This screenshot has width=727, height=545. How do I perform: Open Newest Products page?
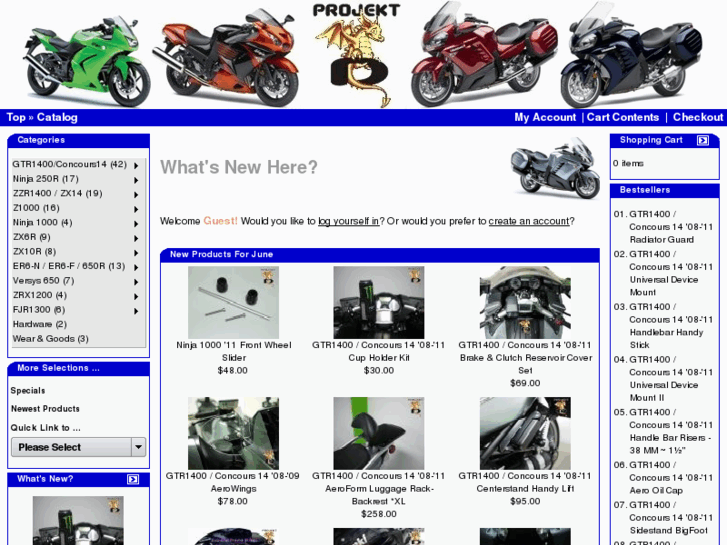coord(45,409)
